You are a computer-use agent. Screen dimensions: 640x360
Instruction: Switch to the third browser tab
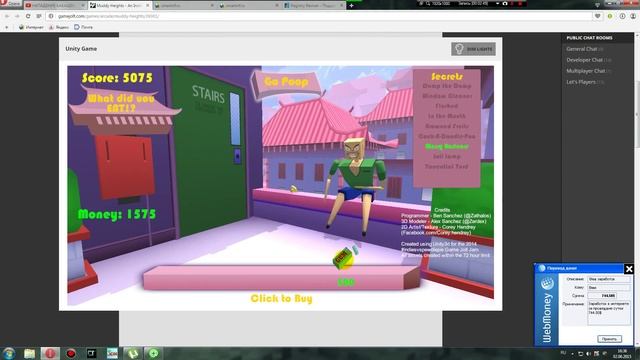[x=184, y=5]
